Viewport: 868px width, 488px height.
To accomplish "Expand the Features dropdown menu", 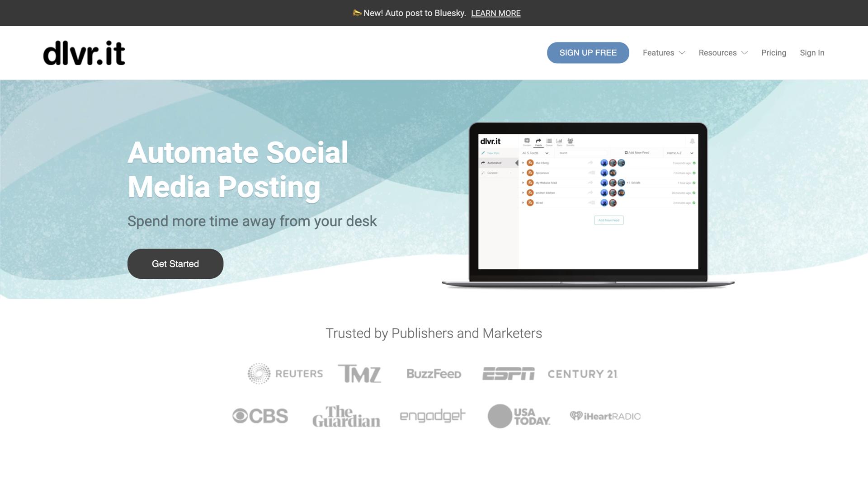I will click(658, 53).
